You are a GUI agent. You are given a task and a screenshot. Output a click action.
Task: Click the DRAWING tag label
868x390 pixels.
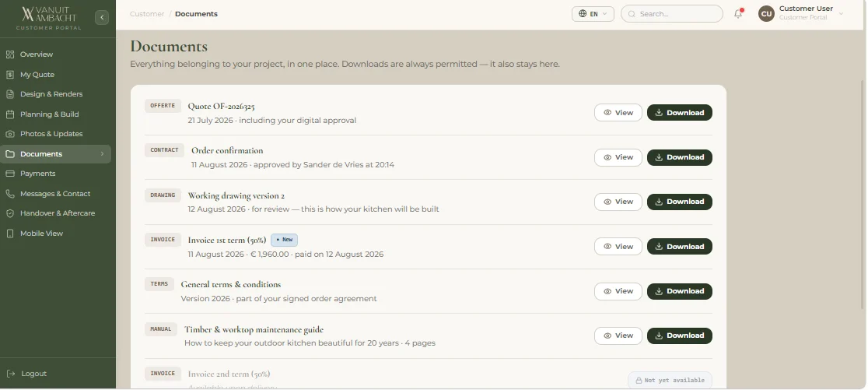point(163,195)
